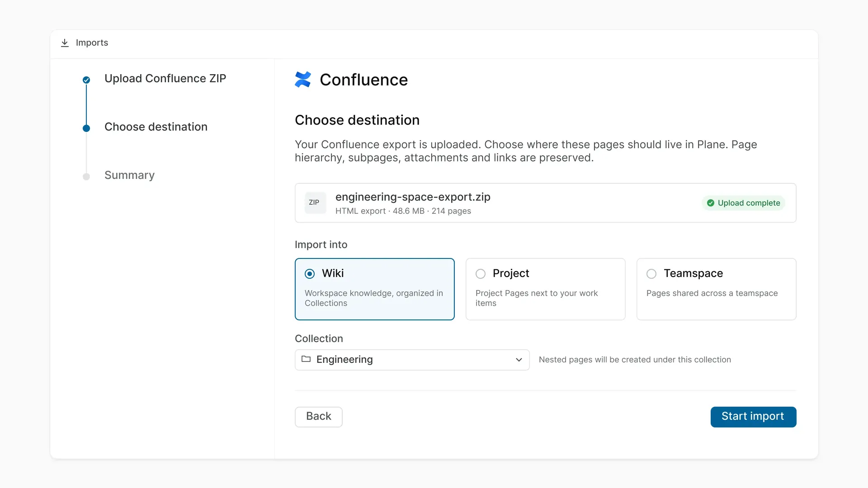
Task: Click the 'HTML export · 48.6 MB · 214 pages' text
Action: (x=403, y=211)
